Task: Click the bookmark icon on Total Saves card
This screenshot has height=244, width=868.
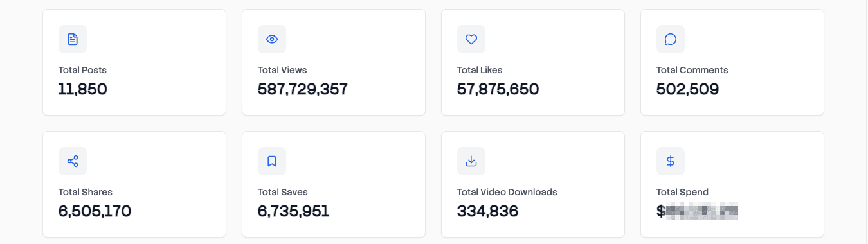Action: pos(272,161)
